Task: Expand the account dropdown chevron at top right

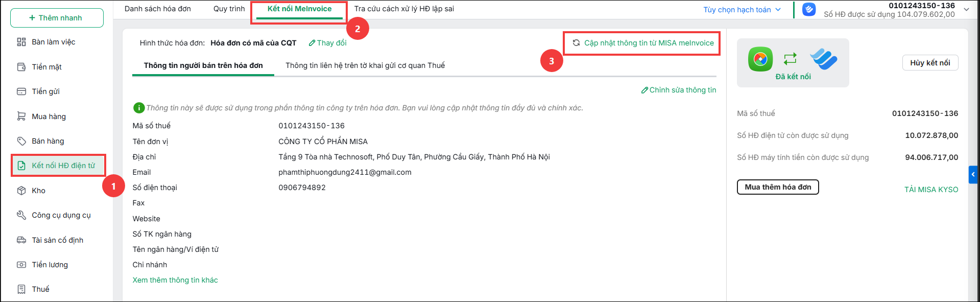Action: [x=966, y=9]
